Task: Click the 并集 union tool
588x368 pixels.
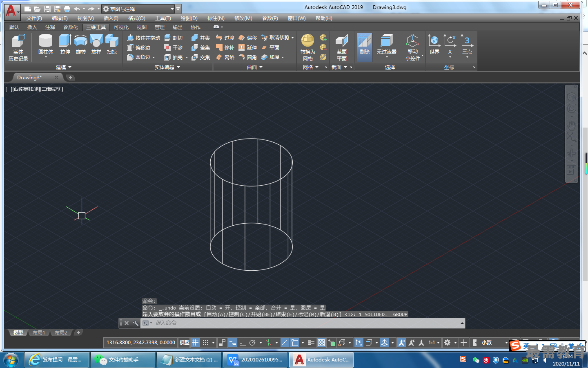Action: pos(200,38)
